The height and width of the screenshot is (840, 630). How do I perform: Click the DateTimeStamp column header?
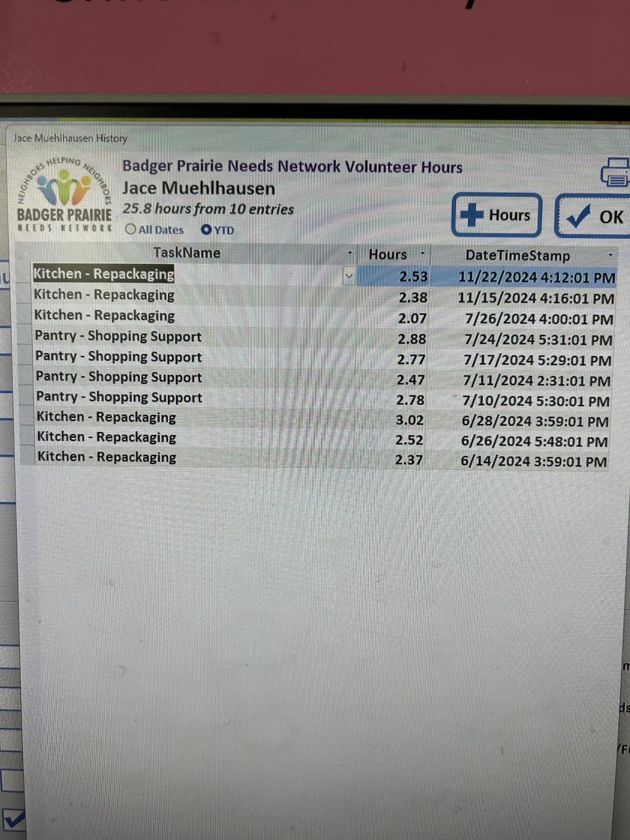click(x=518, y=255)
